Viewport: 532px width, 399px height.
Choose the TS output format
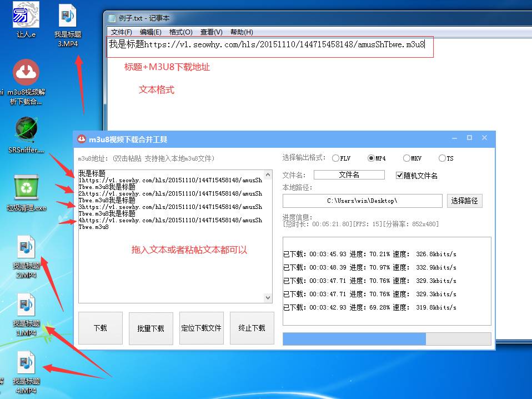(442, 158)
